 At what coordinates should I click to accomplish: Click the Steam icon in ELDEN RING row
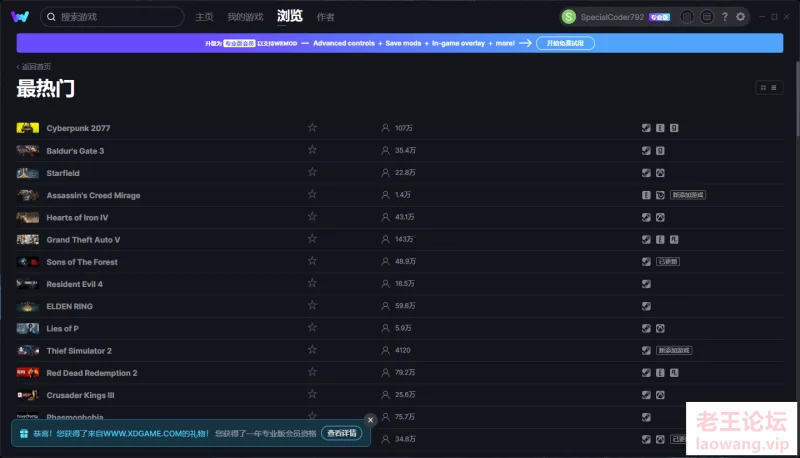coord(646,306)
